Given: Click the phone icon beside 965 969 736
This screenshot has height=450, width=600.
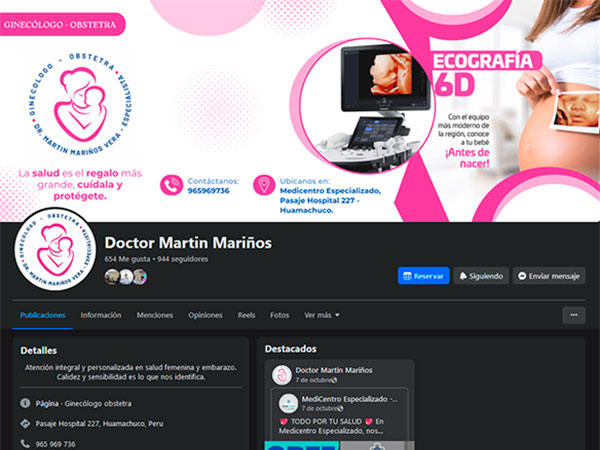Looking at the screenshot, I should click(25, 443).
